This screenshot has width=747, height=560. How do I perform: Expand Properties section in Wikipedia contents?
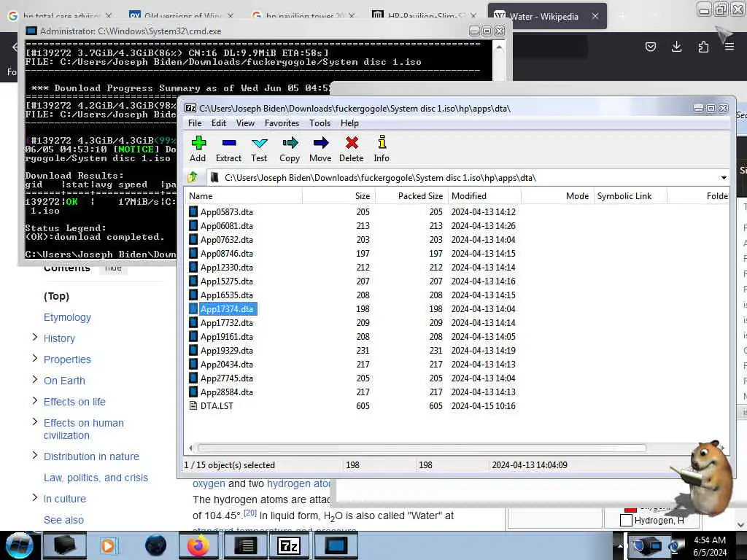34,358
